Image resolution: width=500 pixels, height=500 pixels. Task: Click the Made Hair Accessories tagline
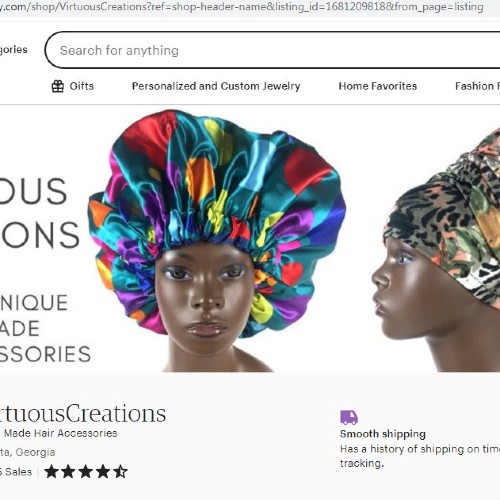[x=60, y=433]
